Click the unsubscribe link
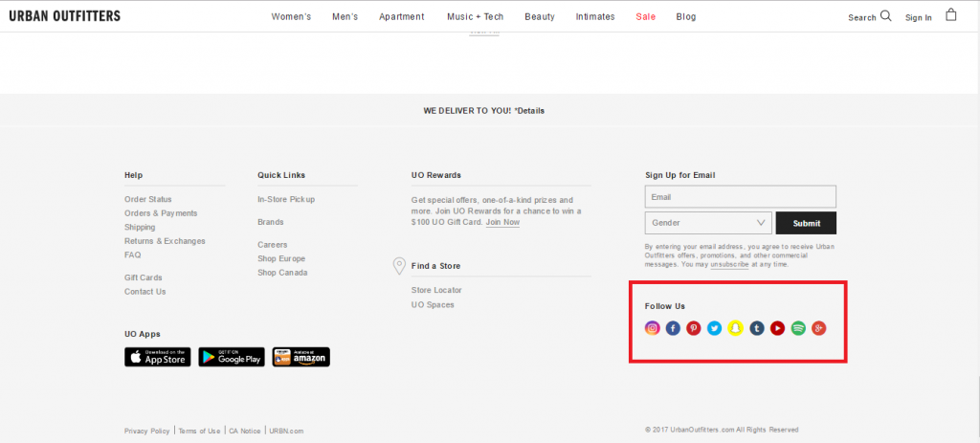980x443 pixels. [729, 264]
